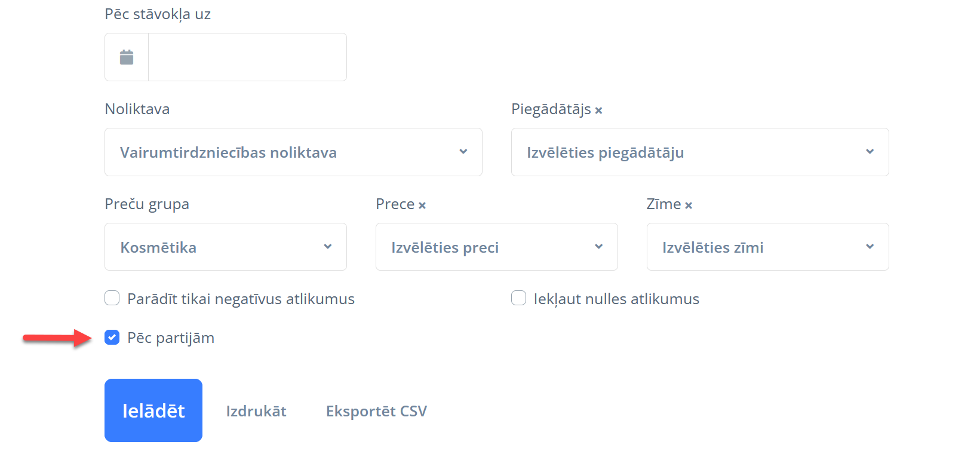This screenshot has width=980, height=460.
Task: Expand the Izvēlēties preci selector
Action: (x=484, y=247)
